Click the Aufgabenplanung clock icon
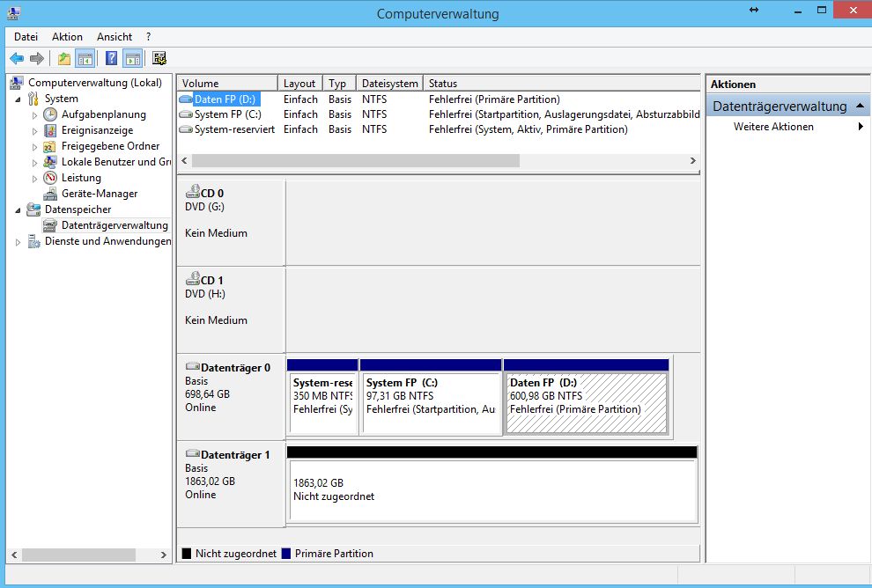The width and height of the screenshot is (872, 588). tap(50, 114)
